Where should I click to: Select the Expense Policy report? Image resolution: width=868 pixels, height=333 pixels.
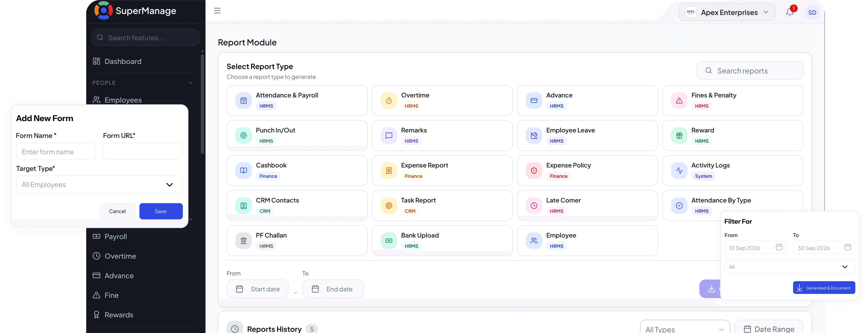coord(587,171)
